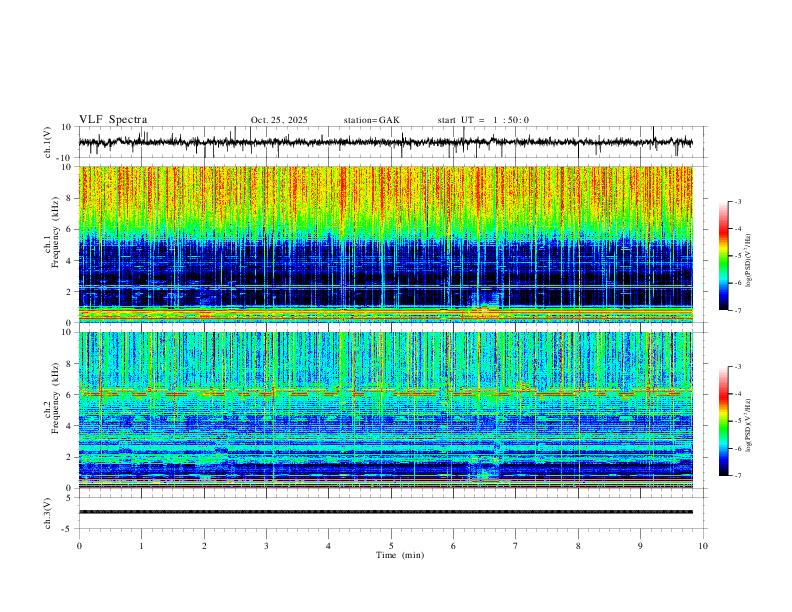
Task: Click the 'VLF Spectra' title text
Action: click(113, 119)
